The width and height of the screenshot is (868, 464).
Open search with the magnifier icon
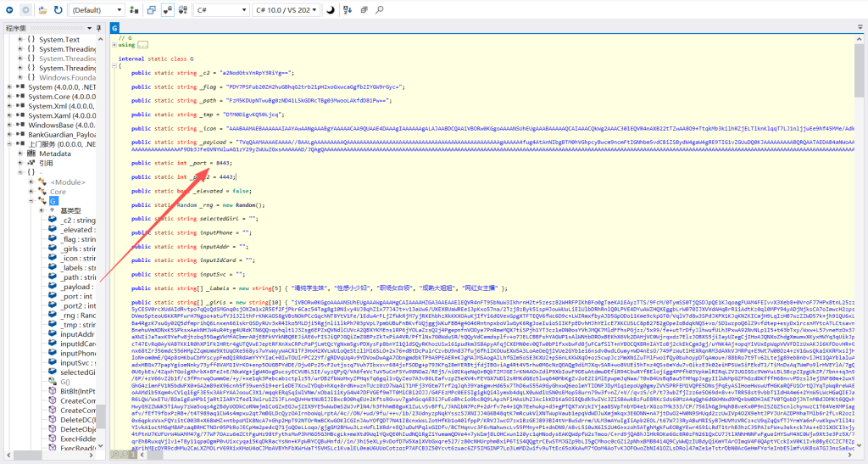point(380,10)
